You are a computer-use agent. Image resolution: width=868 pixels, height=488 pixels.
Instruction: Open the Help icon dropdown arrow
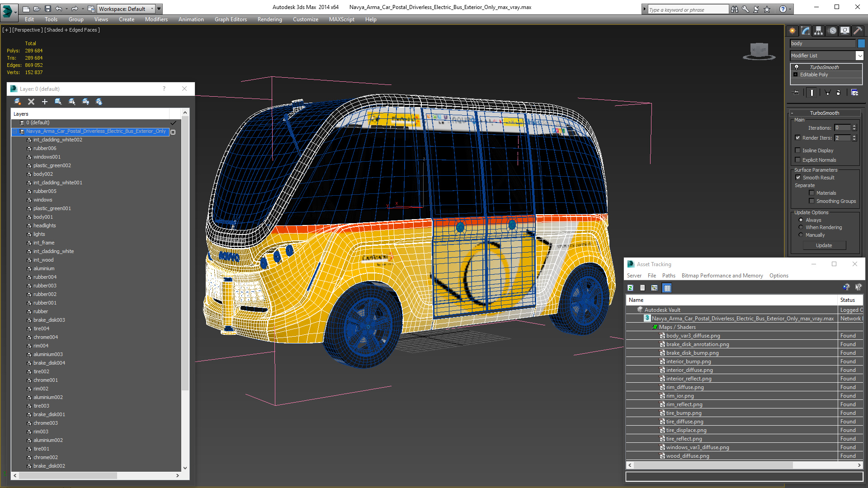tap(790, 9)
